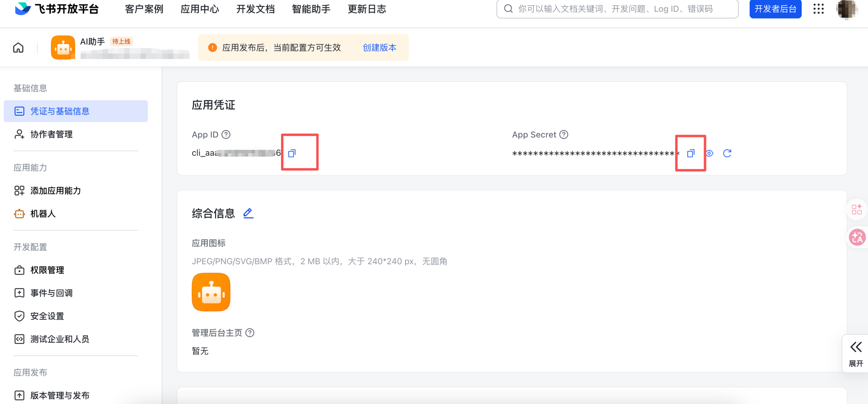868x404 pixels.
Task: Click the masked App Secret asterisks
Action: pyautogui.click(x=595, y=154)
